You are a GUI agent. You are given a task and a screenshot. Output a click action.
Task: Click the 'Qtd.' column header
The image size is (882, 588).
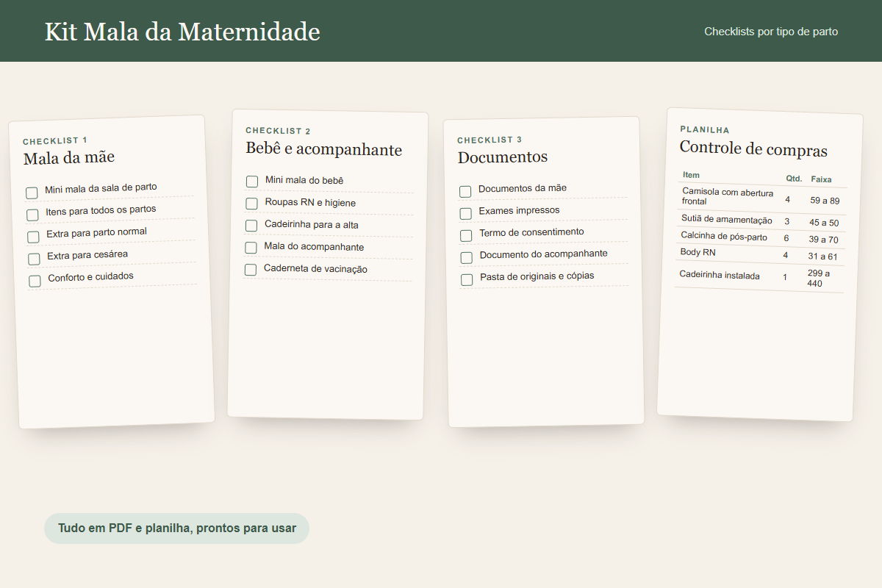[x=794, y=179]
